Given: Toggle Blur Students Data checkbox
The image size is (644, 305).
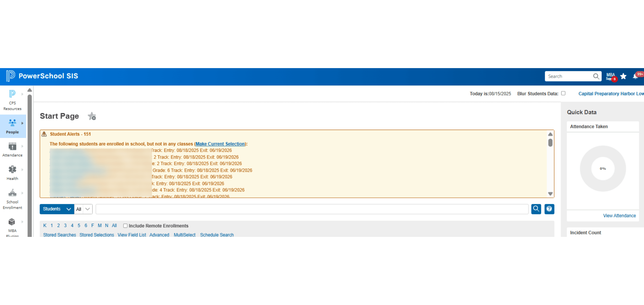Looking at the screenshot, I should [563, 93].
